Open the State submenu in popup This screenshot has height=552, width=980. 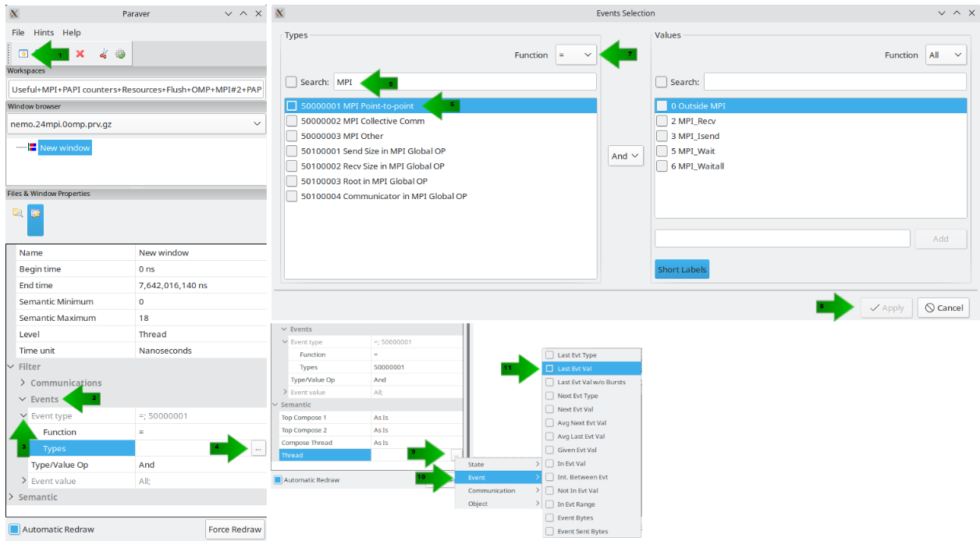tap(499, 465)
